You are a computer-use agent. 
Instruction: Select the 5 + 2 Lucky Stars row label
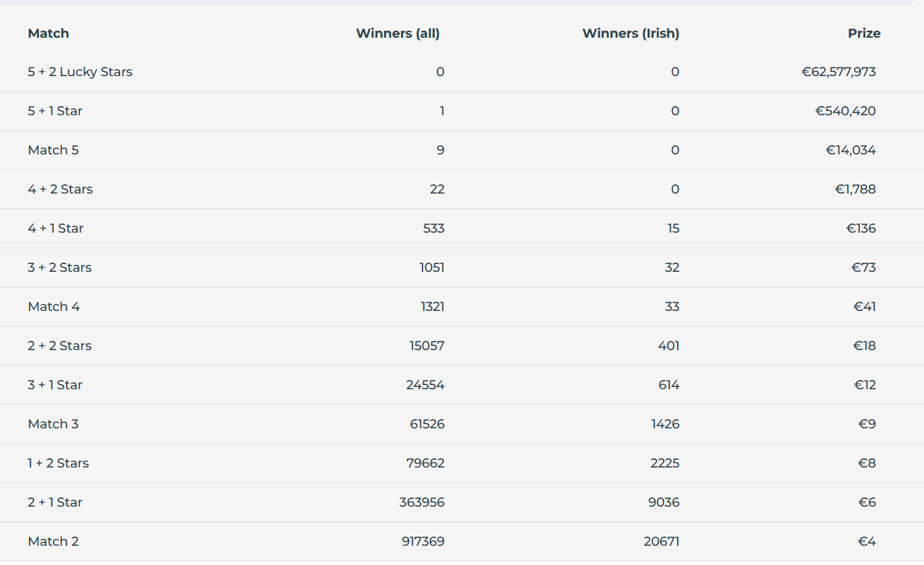pos(80,72)
